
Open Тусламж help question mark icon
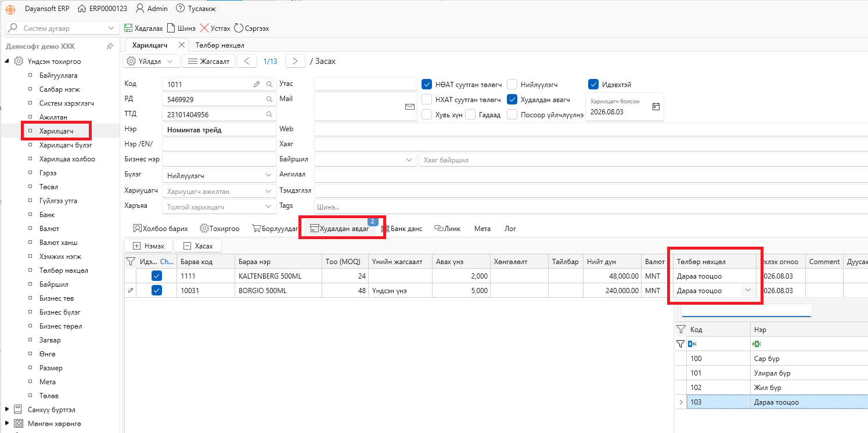[180, 9]
